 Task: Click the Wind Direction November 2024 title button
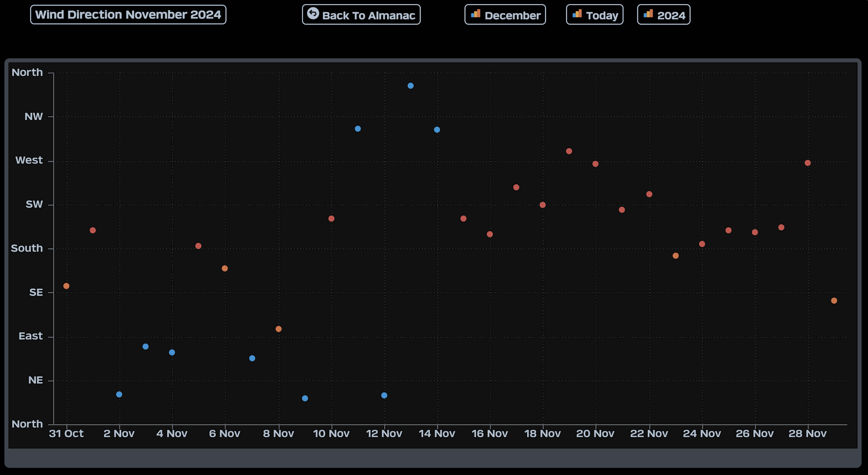click(x=128, y=14)
